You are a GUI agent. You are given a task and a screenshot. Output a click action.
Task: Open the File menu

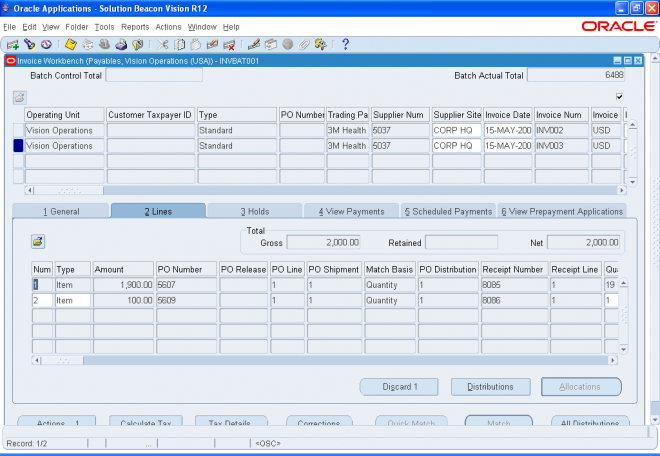tap(10, 27)
